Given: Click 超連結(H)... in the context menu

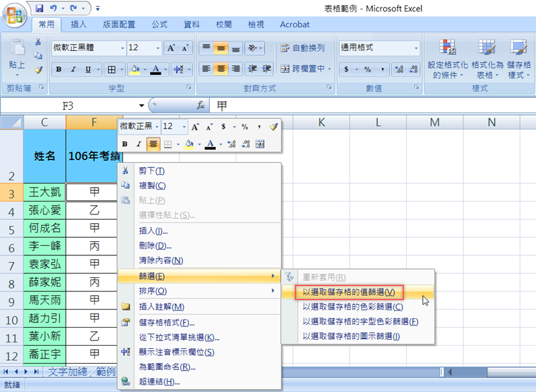Looking at the screenshot, I should [159, 382].
